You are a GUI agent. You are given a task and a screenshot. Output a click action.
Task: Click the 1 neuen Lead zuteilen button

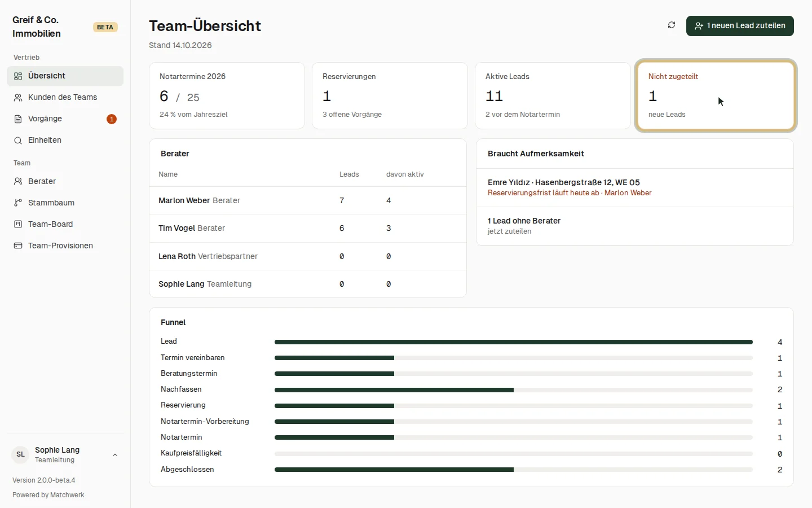coord(740,26)
